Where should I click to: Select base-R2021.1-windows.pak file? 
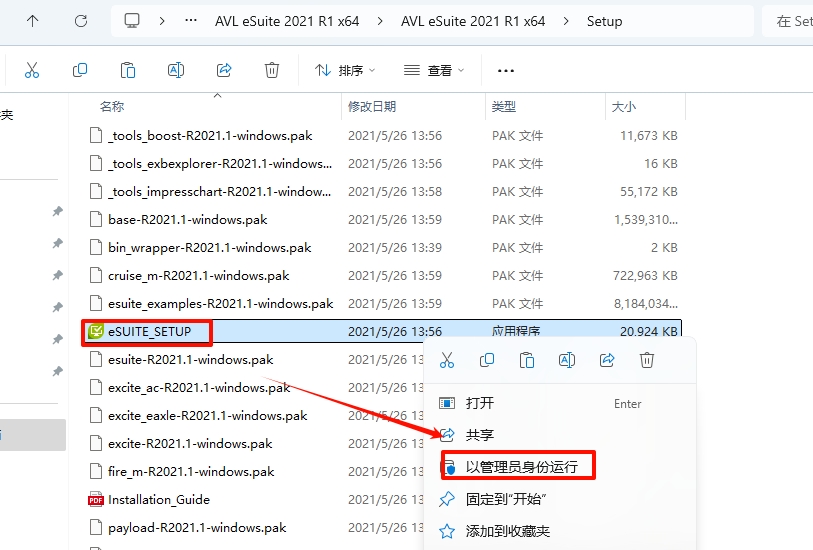[188, 220]
